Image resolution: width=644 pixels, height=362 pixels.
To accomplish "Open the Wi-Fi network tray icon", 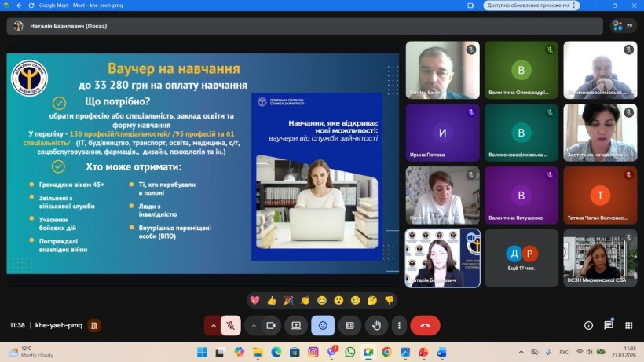I will pyautogui.click(x=580, y=352).
